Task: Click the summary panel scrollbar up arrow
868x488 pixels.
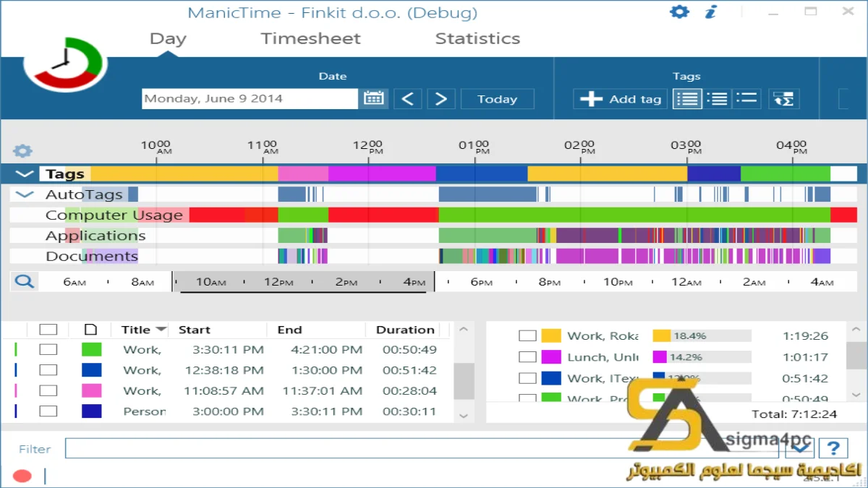Action: (856, 330)
